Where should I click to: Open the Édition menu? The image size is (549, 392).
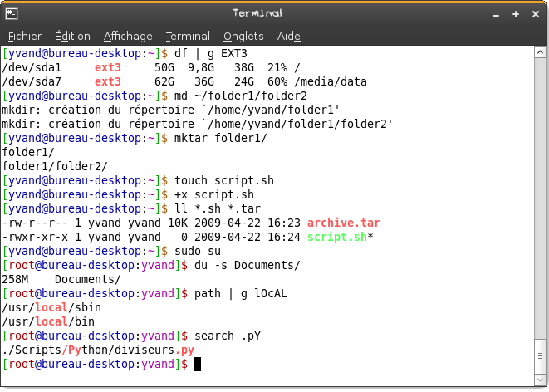(x=72, y=36)
